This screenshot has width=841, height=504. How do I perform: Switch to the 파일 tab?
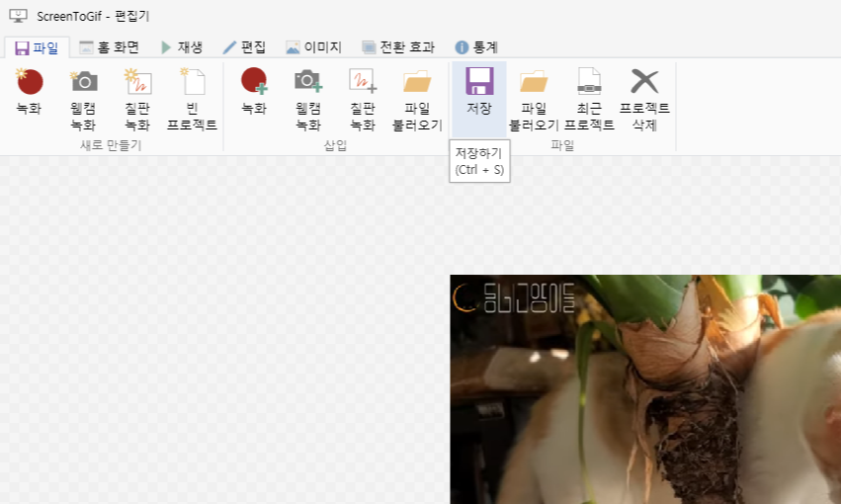tap(37, 47)
